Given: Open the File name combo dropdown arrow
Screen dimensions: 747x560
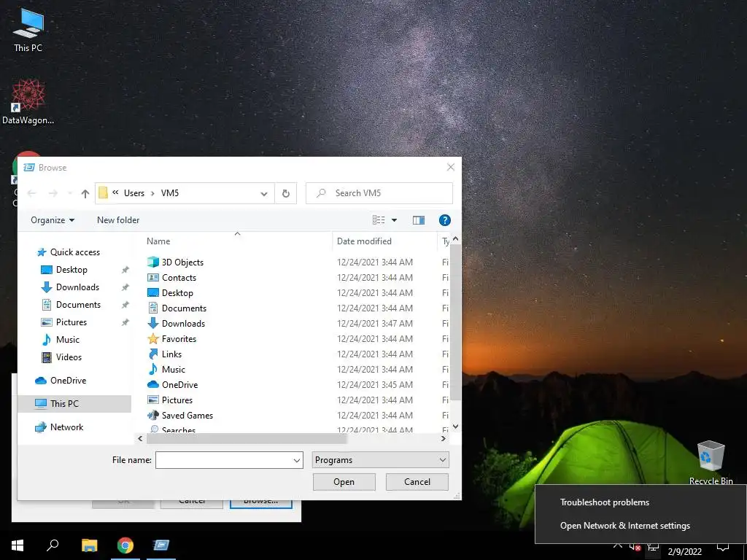Looking at the screenshot, I should (x=297, y=461).
